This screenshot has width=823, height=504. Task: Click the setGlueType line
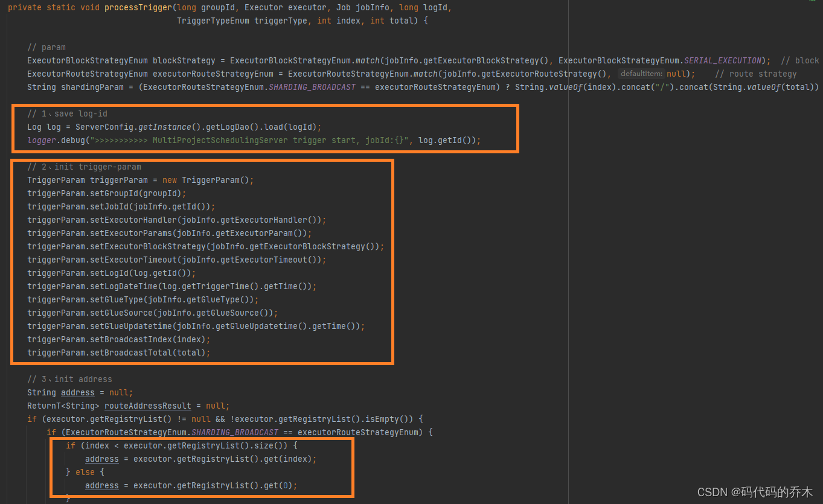(143, 299)
